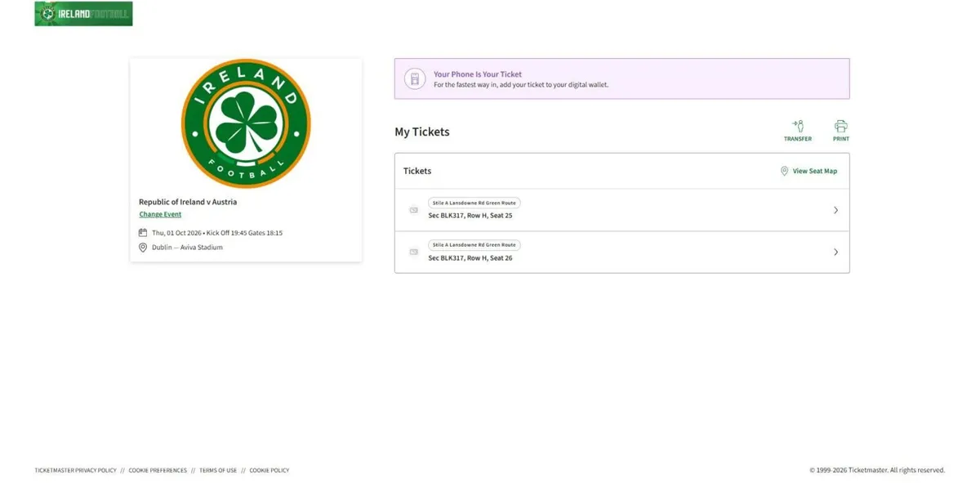Click the phone ticket icon in banner
Screen dimensions: 980x483
point(415,78)
